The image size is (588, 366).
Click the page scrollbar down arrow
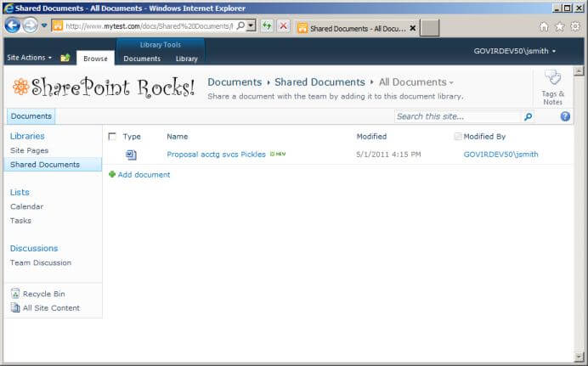pyautogui.click(x=579, y=357)
